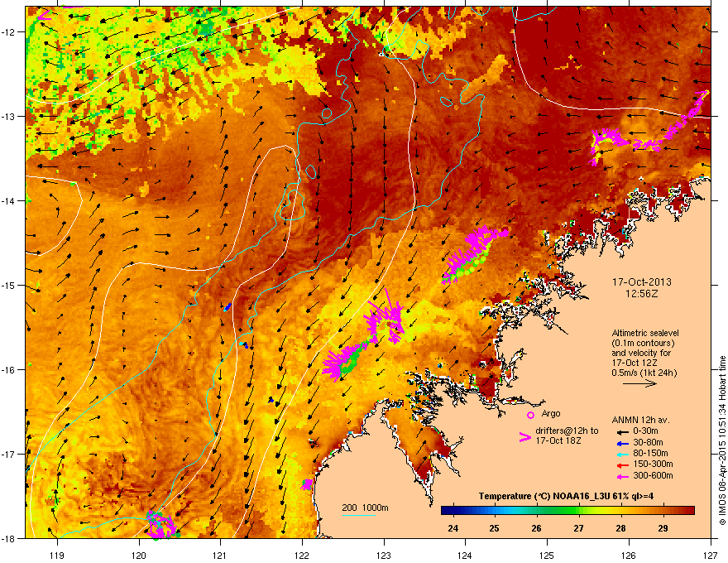The image size is (728, 563).
Task: Click the longitude axis label 122
Action: tap(302, 555)
